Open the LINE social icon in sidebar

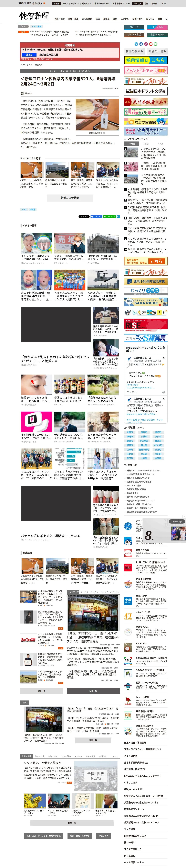coord(155,44)
